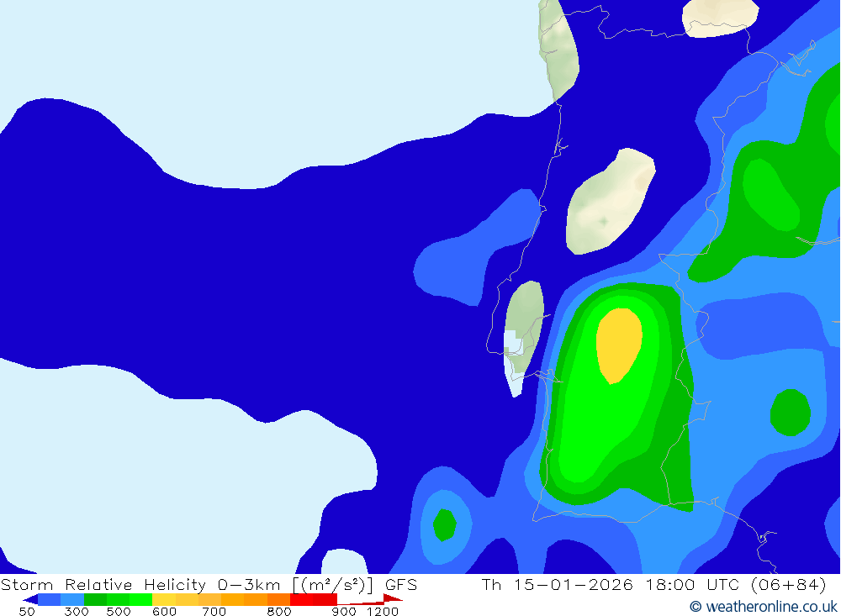This screenshot has height=616, width=841.
Task: Click the 'GFS' model label
Action: (x=400, y=584)
